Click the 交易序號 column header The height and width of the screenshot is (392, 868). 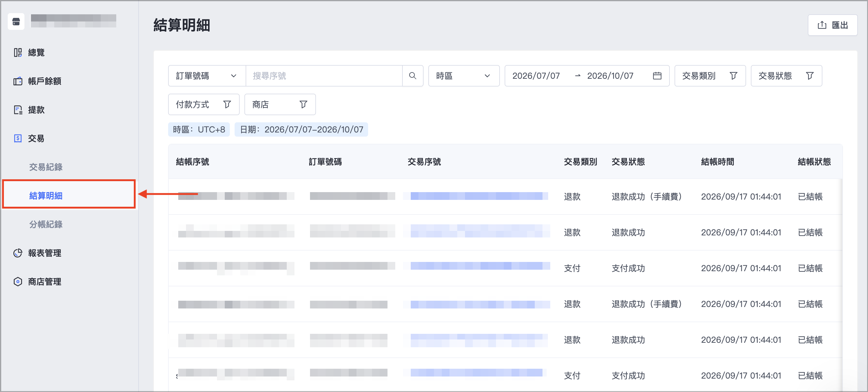424,162
